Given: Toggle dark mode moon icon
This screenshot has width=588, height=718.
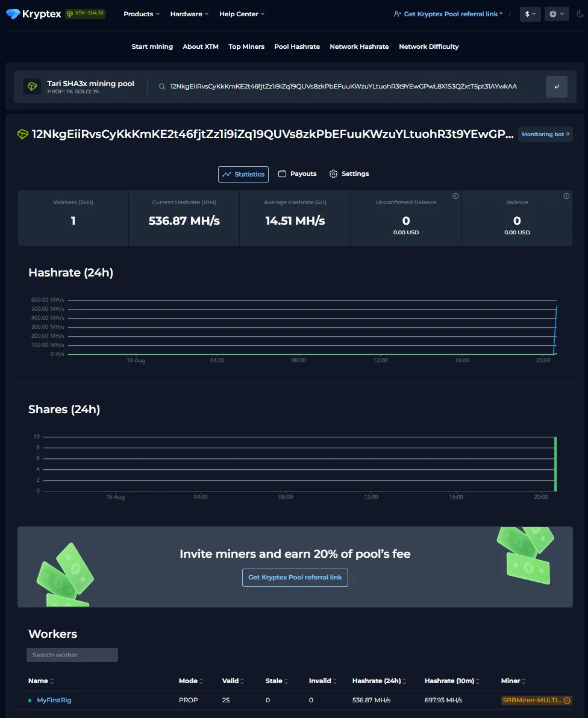Looking at the screenshot, I should pyautogui.click(x=580, y=14).
